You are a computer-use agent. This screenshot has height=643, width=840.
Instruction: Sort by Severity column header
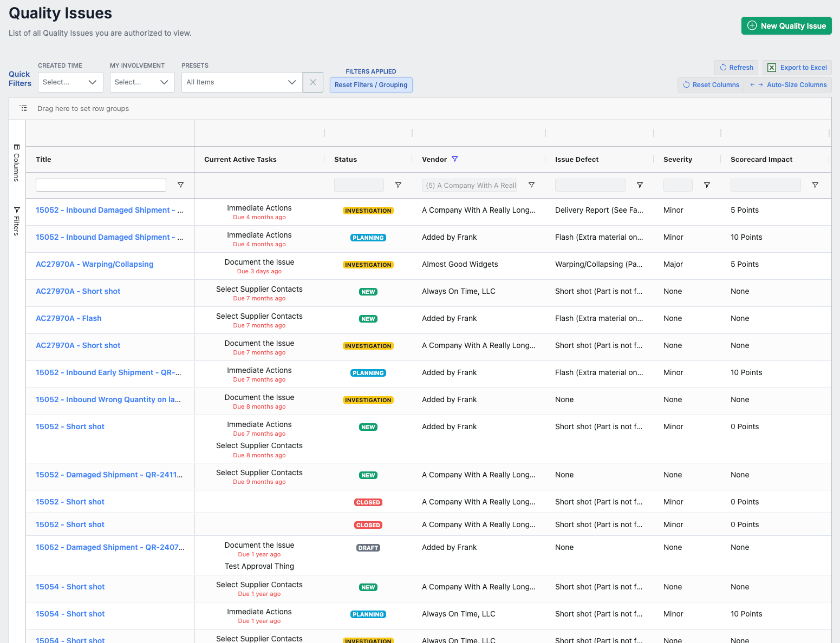[x=678, y=159]
